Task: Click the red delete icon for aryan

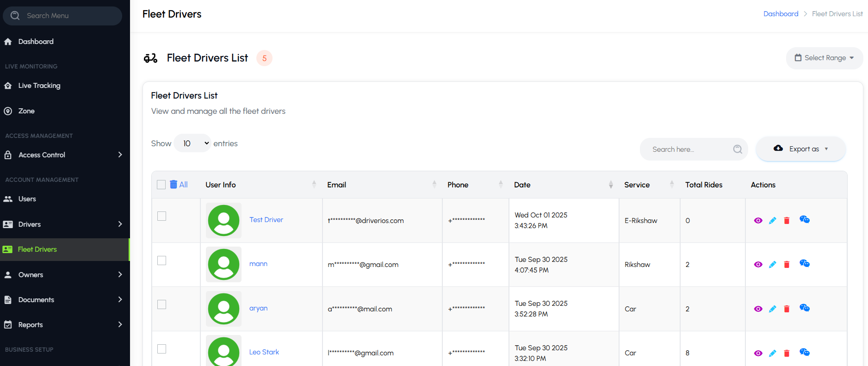Action: 787,309
